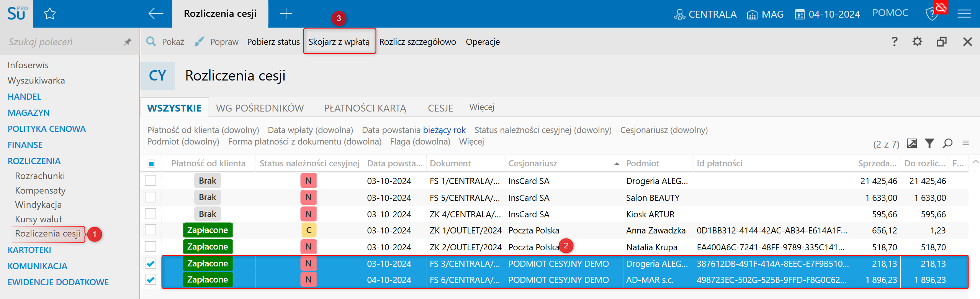The image size is (980, 299).
Task: Click the Skojarz z wpłatą button
Action: [x=339, y=42]
